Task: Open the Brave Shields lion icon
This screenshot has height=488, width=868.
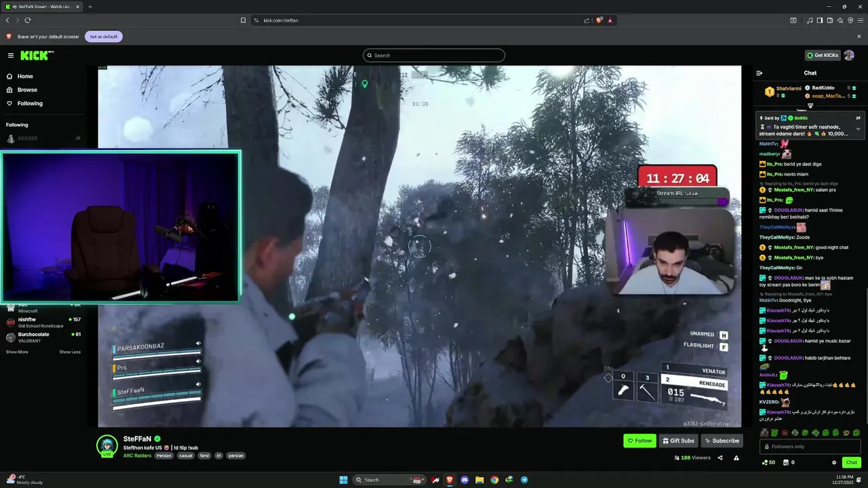Action: coord(599,20)
